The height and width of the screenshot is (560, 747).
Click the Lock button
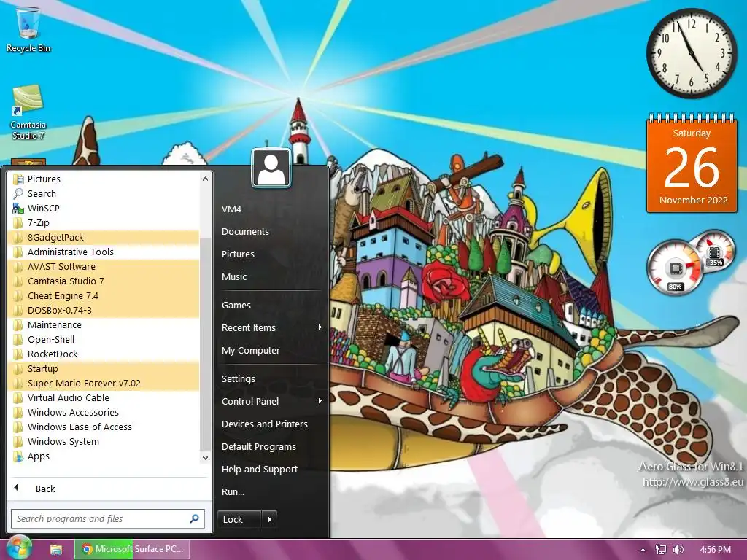tap(239, 519)
